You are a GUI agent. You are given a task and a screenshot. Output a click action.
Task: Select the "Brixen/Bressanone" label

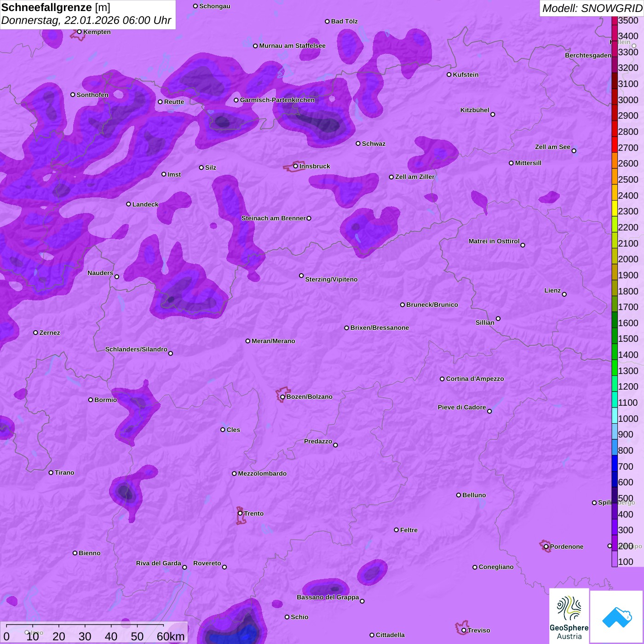click(379, 328)
